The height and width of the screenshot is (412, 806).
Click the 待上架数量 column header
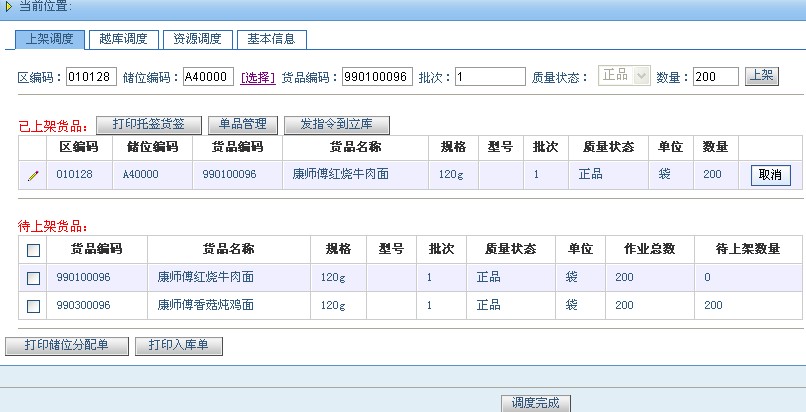tap(748, 249)
